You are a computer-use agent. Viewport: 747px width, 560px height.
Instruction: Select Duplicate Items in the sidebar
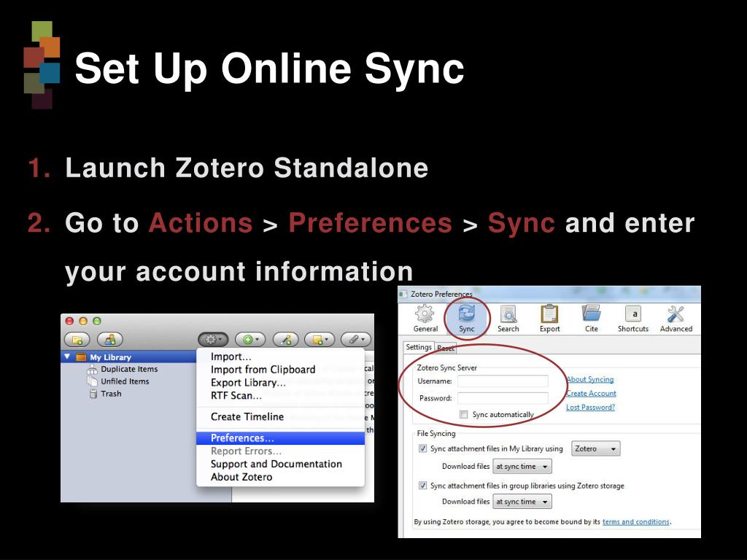(x=128, y=369)
